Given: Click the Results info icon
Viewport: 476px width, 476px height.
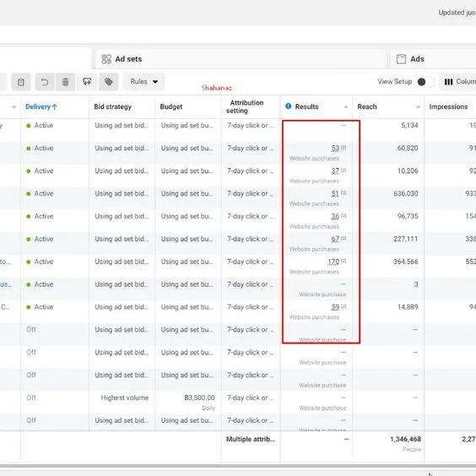Looking at the screenshot, I should (289, 106).
